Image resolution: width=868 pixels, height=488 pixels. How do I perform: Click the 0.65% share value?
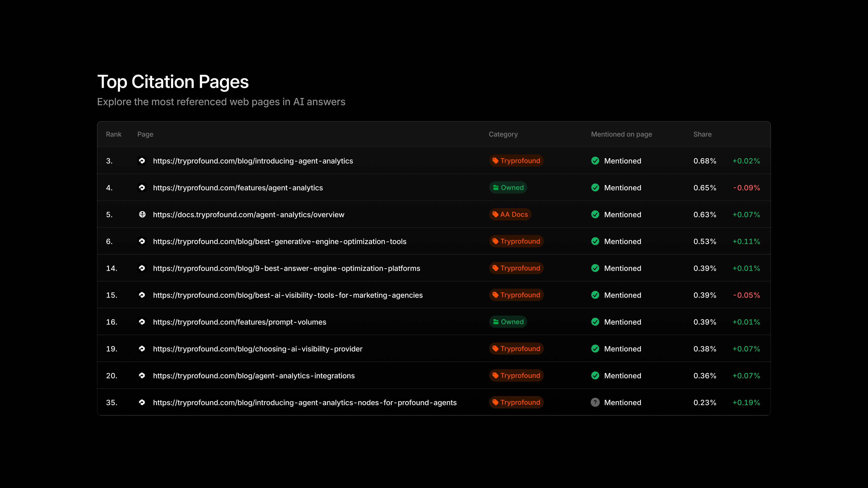(705, 188)
